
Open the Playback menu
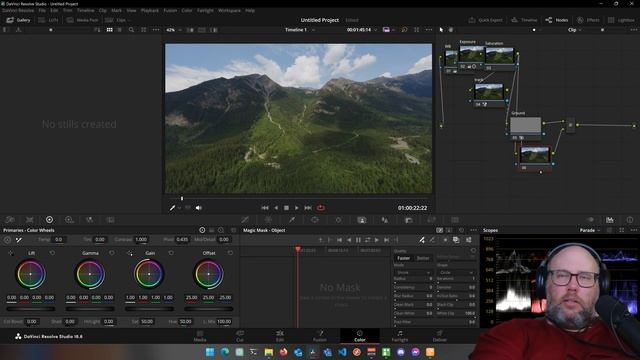coord(149,10)
